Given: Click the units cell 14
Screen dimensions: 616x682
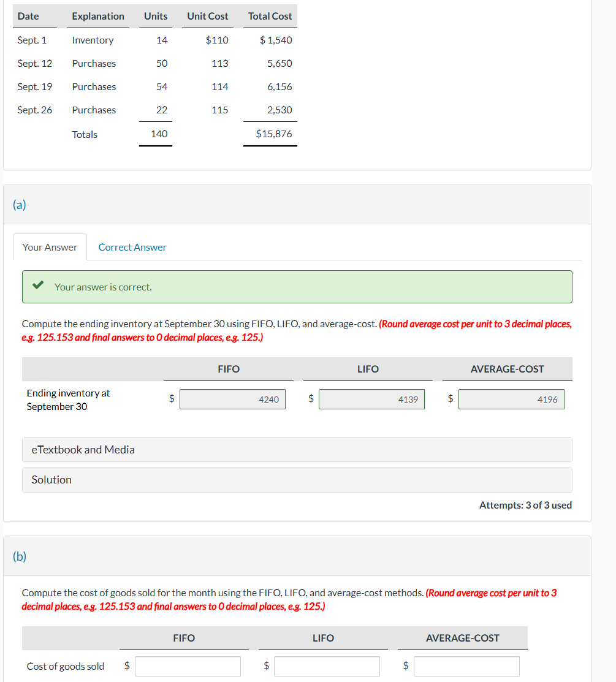Looking at the screenshot, I should 162,40.
